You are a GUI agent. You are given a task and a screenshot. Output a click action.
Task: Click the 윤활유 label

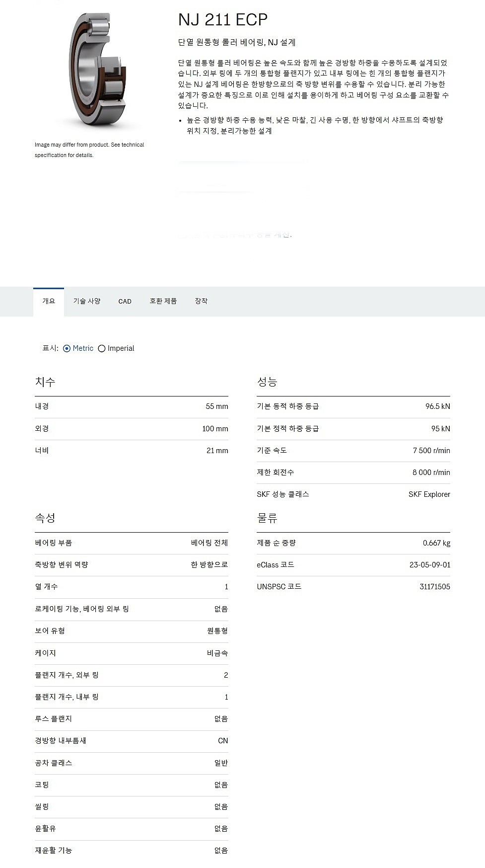[46, 829]
